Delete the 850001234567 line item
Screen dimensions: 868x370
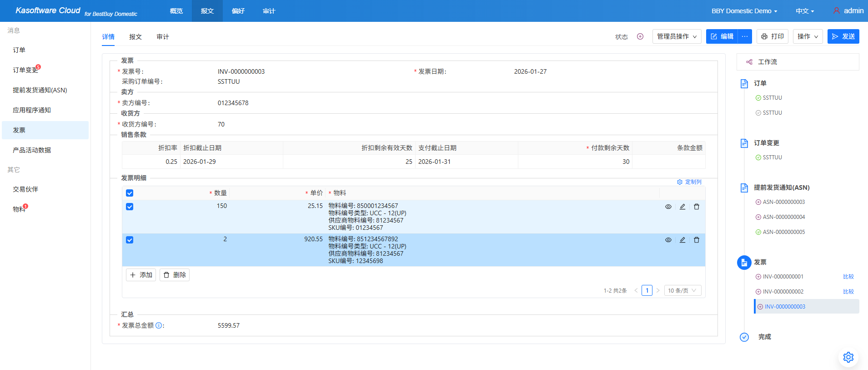pos(697,207)
